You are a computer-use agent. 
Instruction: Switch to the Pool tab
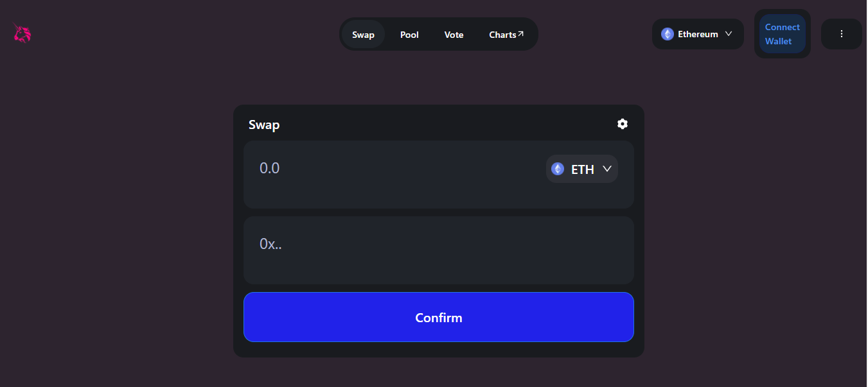(x=409, y=35)
